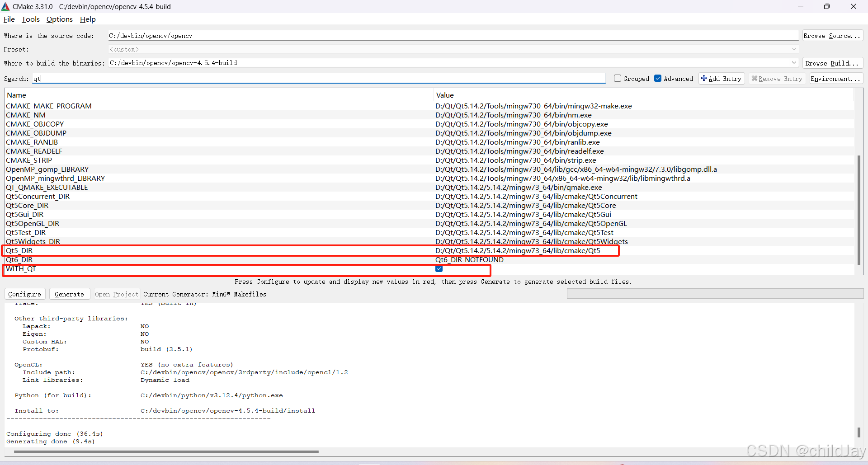
Task: Disable the Advanced checkbox
Action: point(658,78)
